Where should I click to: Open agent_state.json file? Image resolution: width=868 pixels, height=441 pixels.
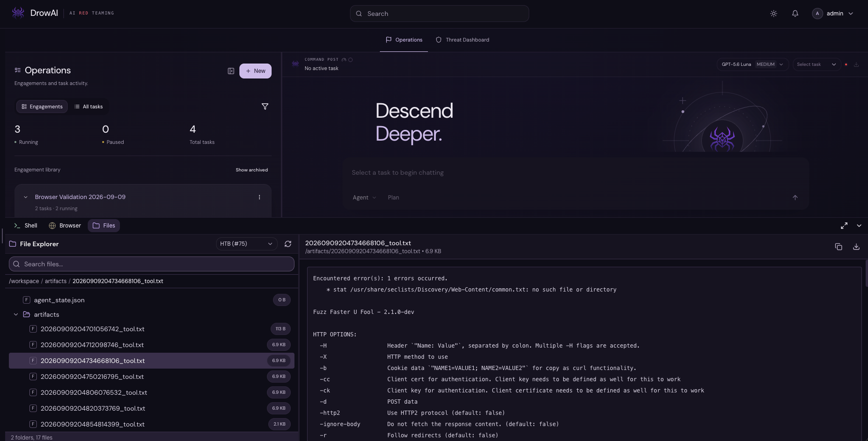coord(152,300)
